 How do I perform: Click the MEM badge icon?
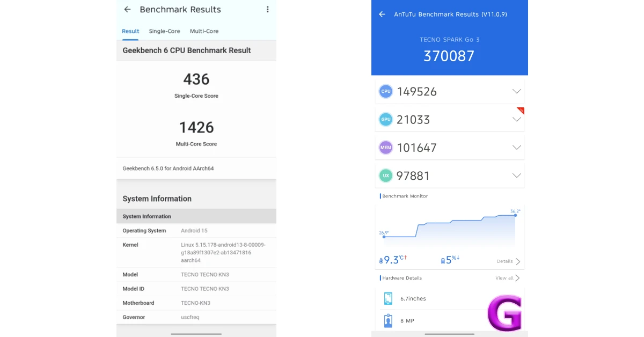pyautogui.click(x=385, y=147)
